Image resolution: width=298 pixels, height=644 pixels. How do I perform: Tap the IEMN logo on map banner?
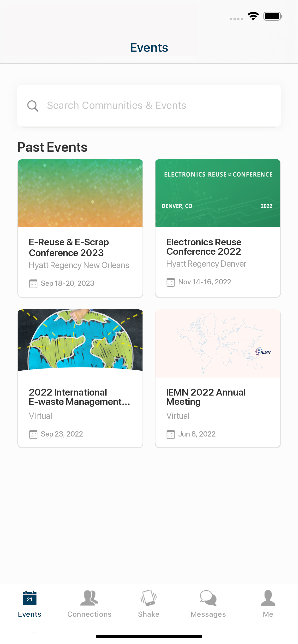pyautogui.click(x=263, y=352)
